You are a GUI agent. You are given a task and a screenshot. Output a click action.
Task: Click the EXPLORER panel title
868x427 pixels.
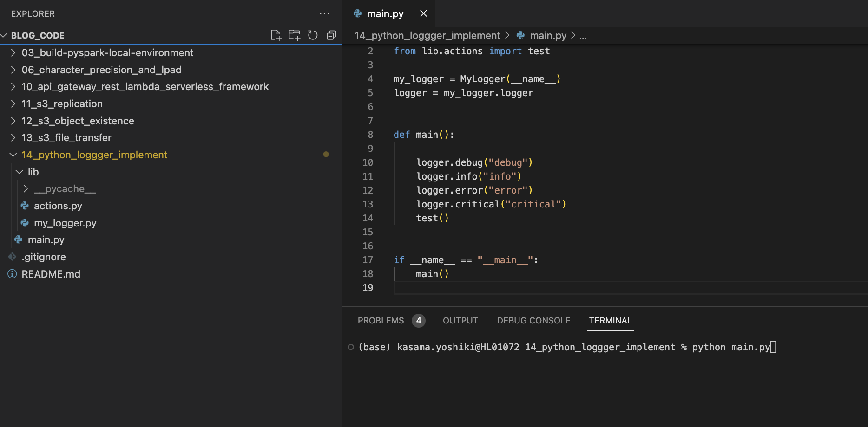[x=33, y=14]
